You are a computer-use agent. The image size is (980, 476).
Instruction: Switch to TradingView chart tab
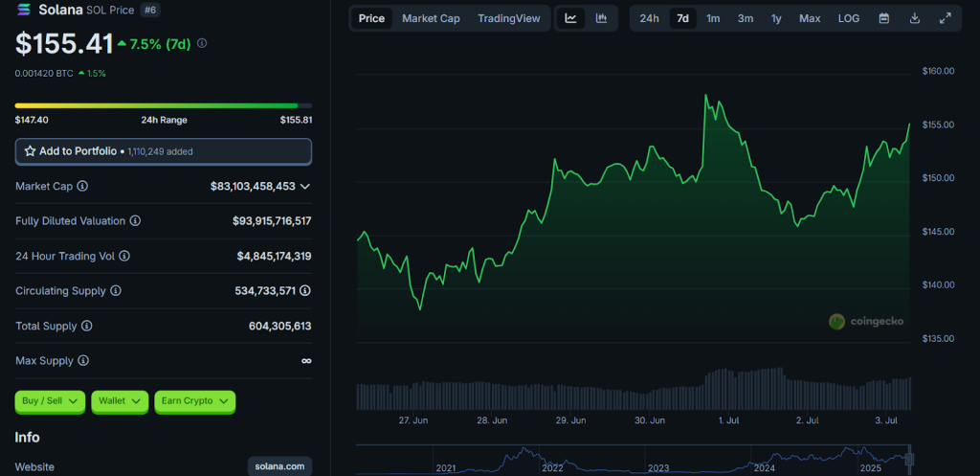509,18
